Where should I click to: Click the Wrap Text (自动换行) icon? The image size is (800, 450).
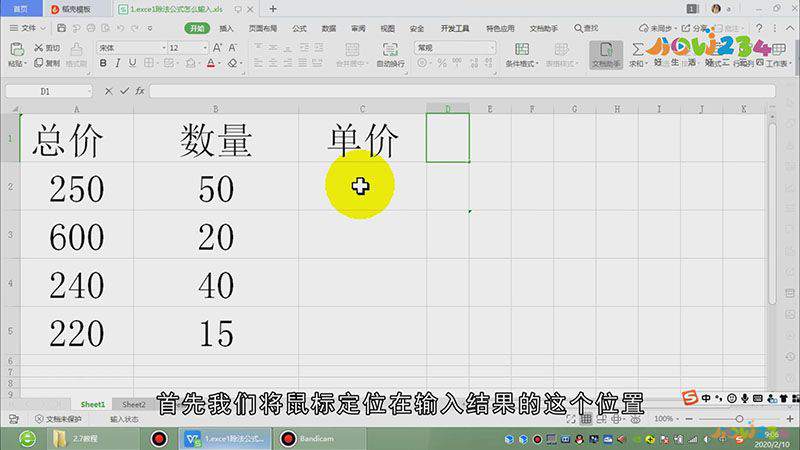390,49
